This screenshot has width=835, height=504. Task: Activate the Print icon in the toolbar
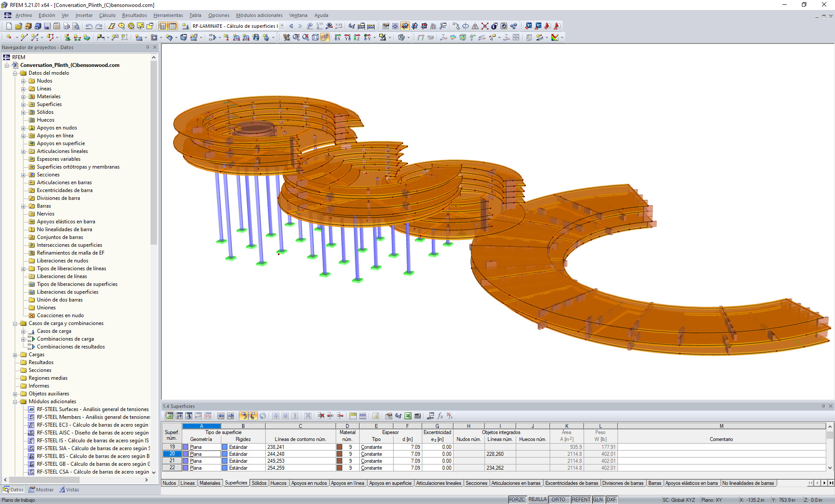(67, 26)
